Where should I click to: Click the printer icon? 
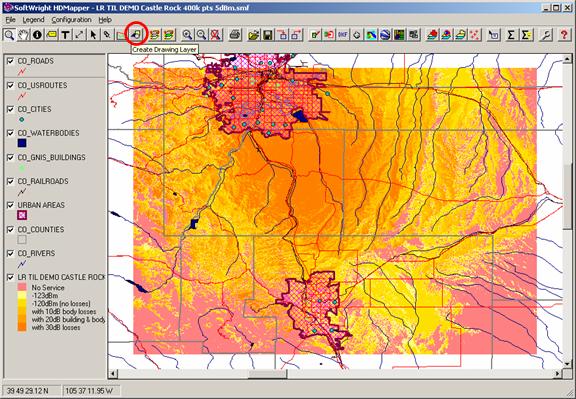click(x=235, y=35)
